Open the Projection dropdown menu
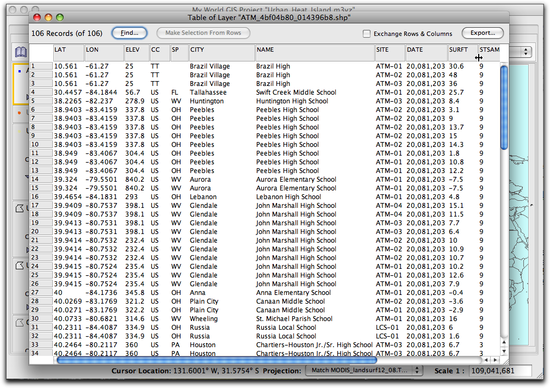 363,370
